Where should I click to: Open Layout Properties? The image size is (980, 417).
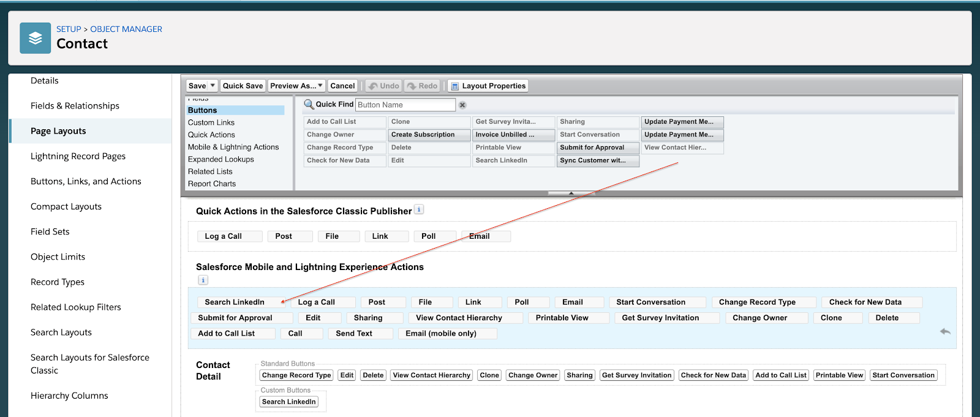coord(488,86)
